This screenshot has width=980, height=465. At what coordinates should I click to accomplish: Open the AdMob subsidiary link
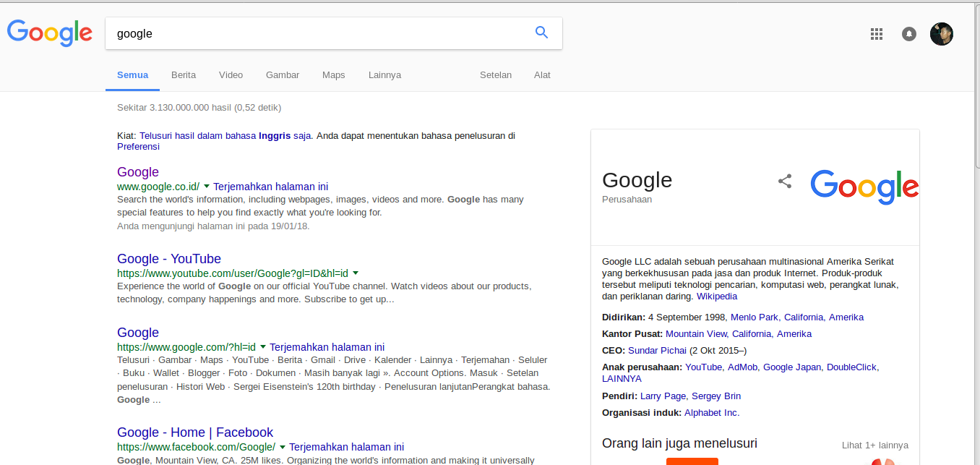click(743, 367)
